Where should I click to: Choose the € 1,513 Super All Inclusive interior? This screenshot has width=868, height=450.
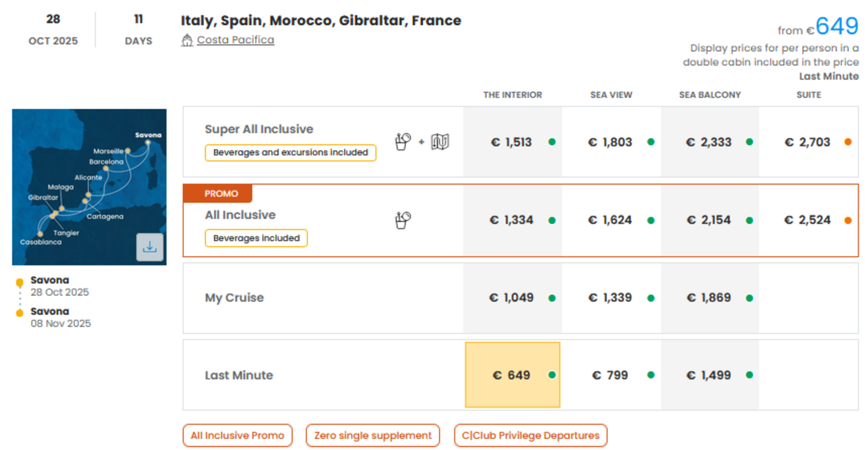(x=511, y=142)
